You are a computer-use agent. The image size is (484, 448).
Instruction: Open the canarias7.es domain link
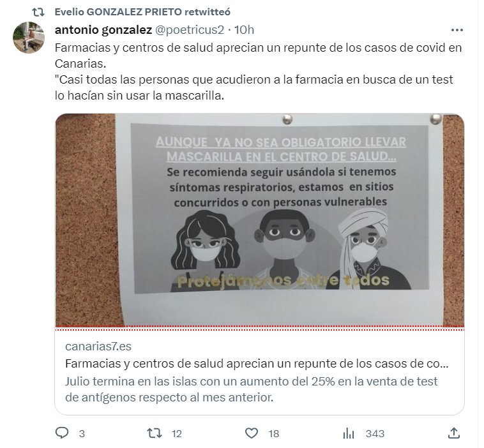coord(98,346)
